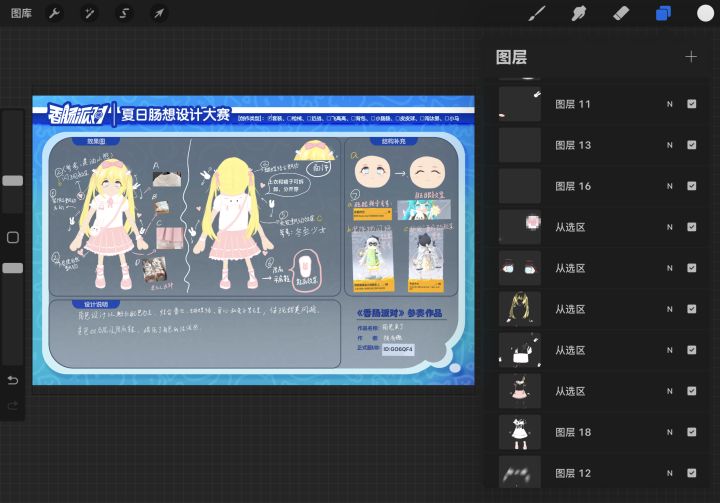Click the 图层 panel title
Image resolution: width=720 pixels, height=503 pixels.
click(512, 57)
